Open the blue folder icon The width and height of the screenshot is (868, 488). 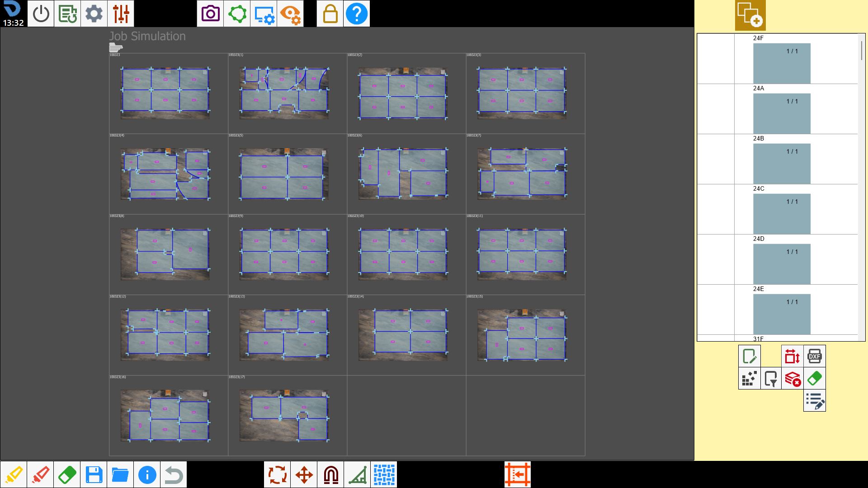120,474
